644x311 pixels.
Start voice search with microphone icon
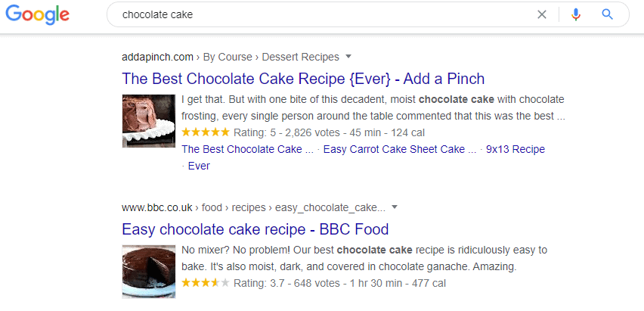pyautogui.click(x=576, y=15)
